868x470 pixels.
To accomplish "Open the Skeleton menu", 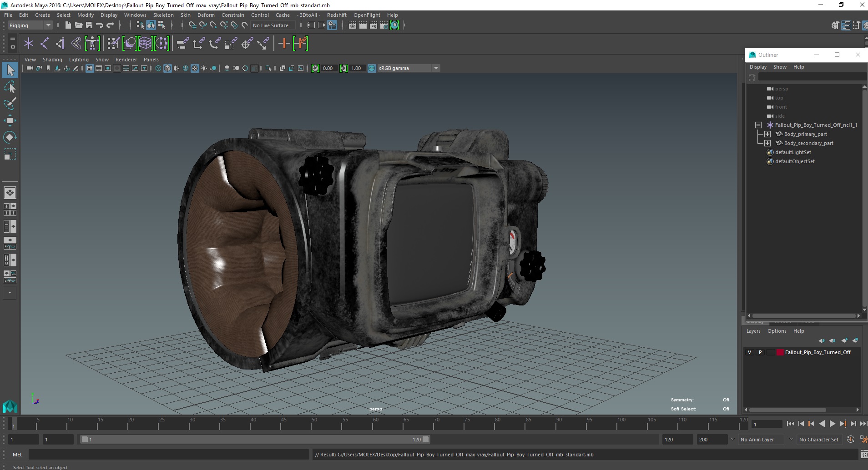I will pos(163,15).
